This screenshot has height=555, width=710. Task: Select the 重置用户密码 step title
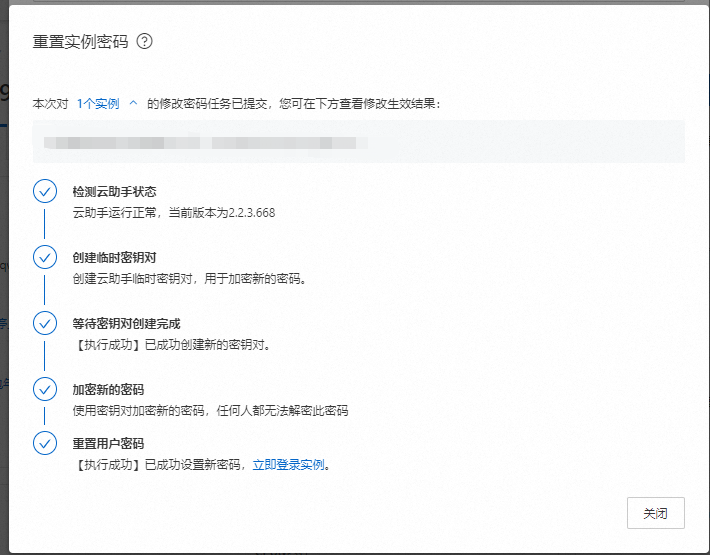coord(108,443)
